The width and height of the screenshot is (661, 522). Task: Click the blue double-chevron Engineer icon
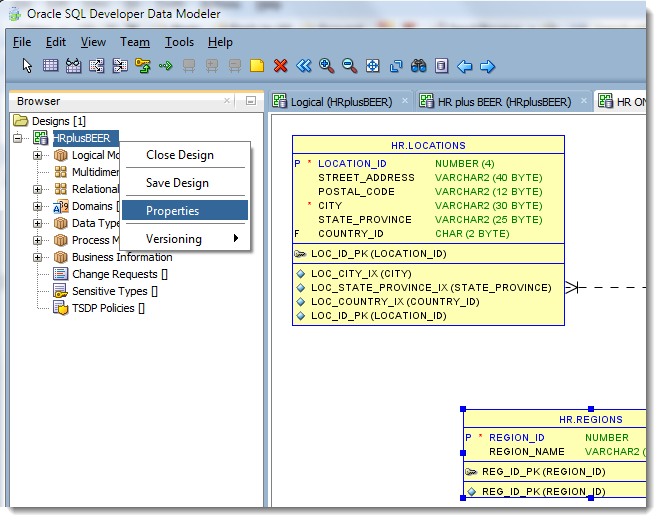tap(304, 66)
